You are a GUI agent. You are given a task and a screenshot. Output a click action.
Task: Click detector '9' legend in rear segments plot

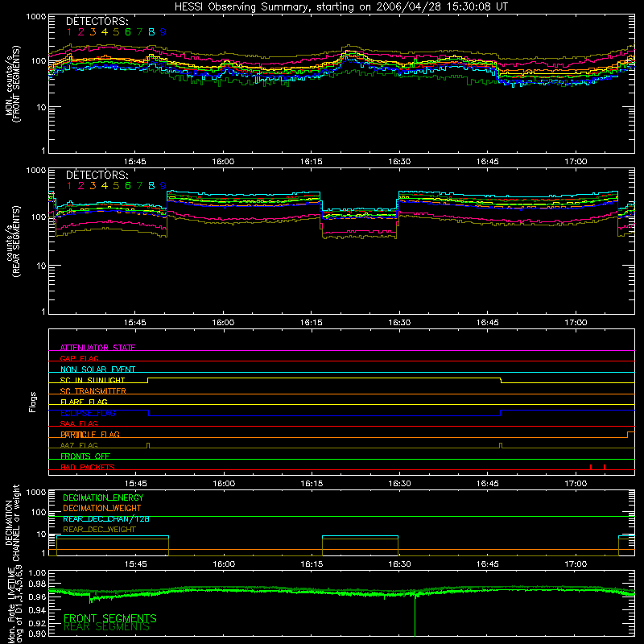(163, 186)
